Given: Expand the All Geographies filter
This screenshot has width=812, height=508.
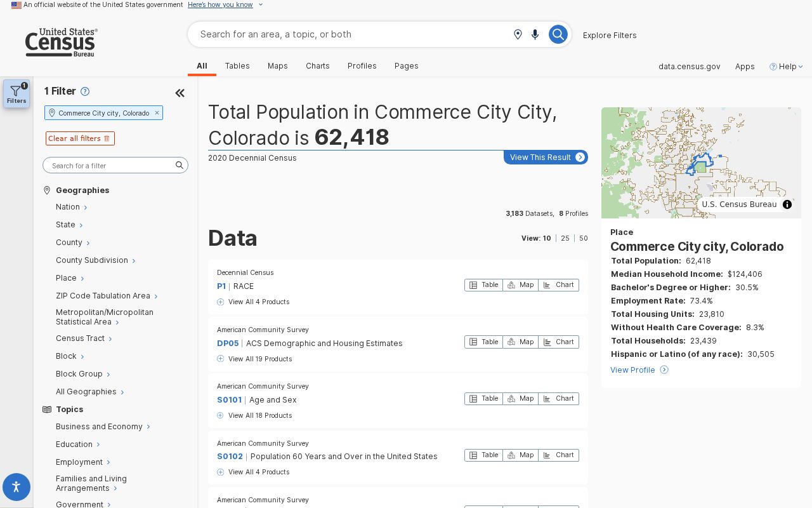Looking at the screenshot, I should (x=89, y=392).
